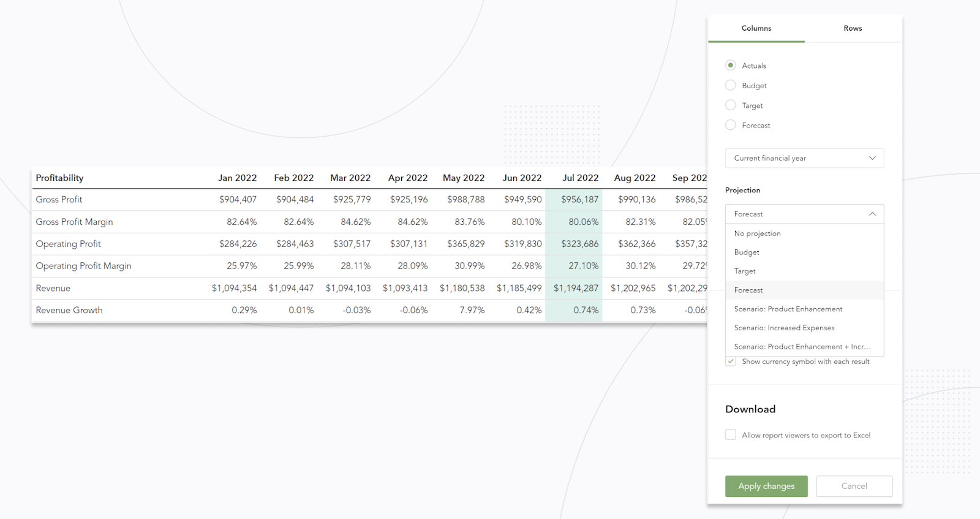Click Revenue Growth value 7.97%
This screenshot has width=980, height=519.
coord(472,310)
